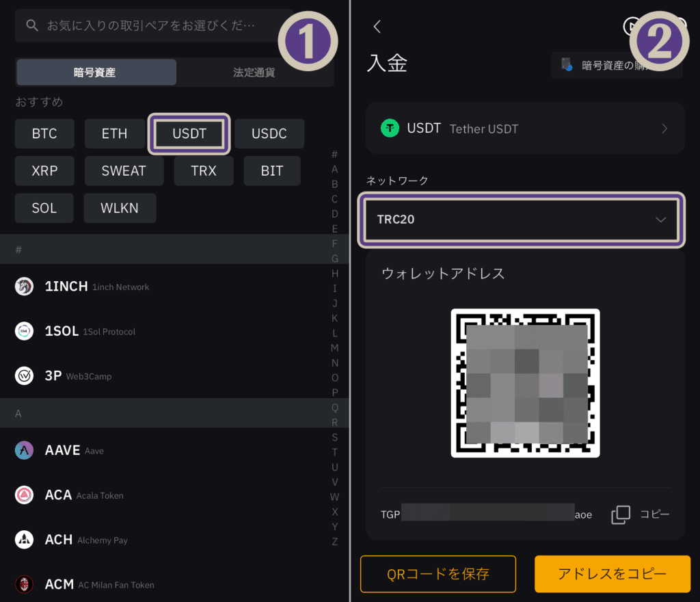Jump to letter Z in alphabet index

[x=334, y=542]
